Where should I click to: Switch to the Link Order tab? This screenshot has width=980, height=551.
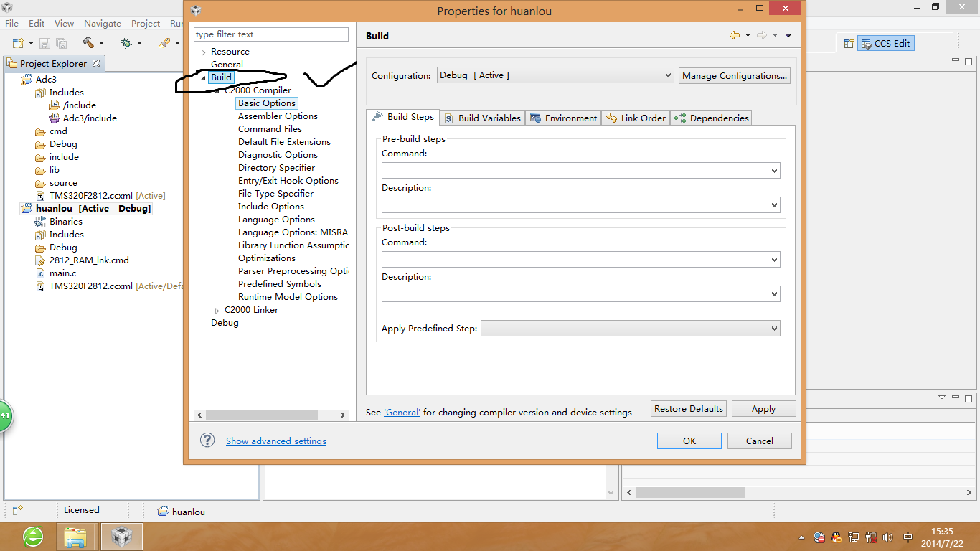tap(636, 118)
